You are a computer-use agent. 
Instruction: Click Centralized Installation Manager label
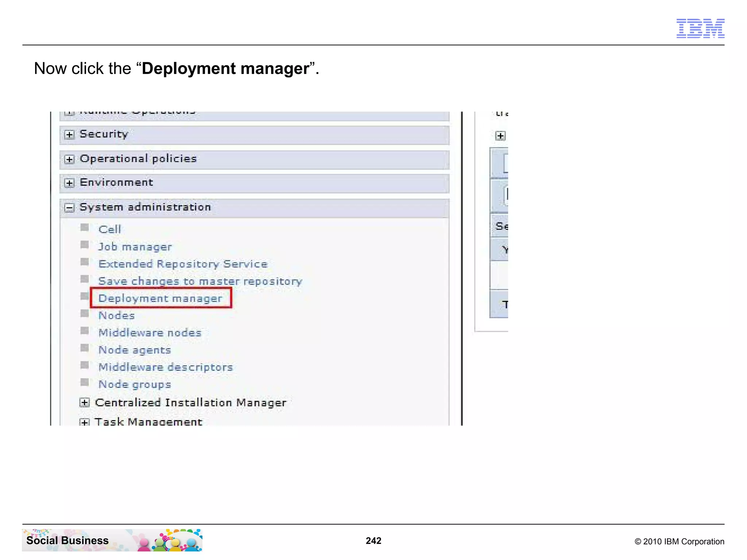coord(191,402)
